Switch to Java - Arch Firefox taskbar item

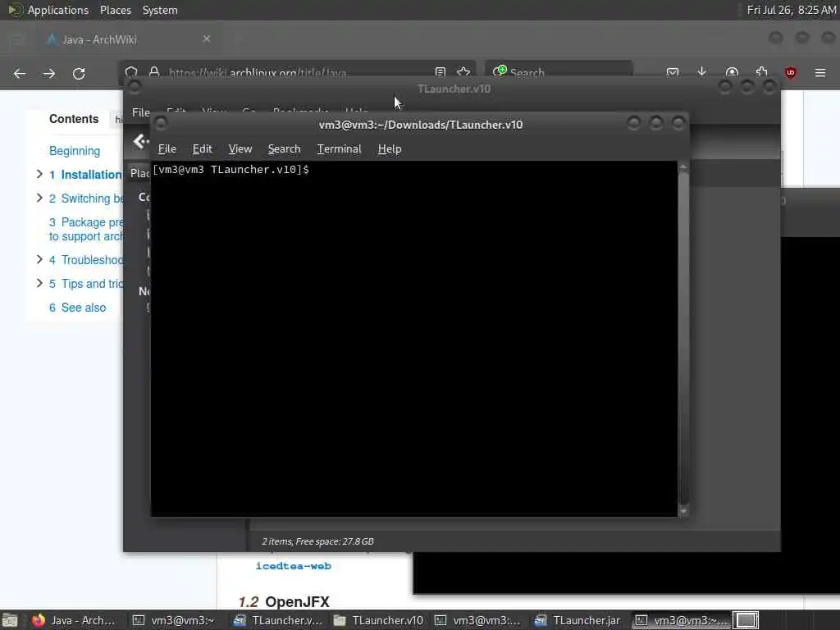click(74, 620)
